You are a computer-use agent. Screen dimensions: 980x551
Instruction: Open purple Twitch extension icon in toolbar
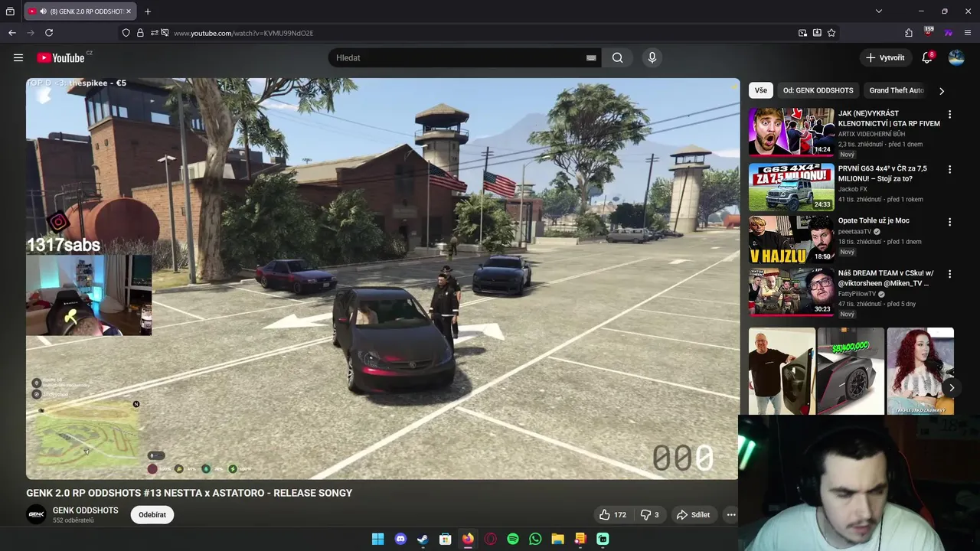point(949,33)
